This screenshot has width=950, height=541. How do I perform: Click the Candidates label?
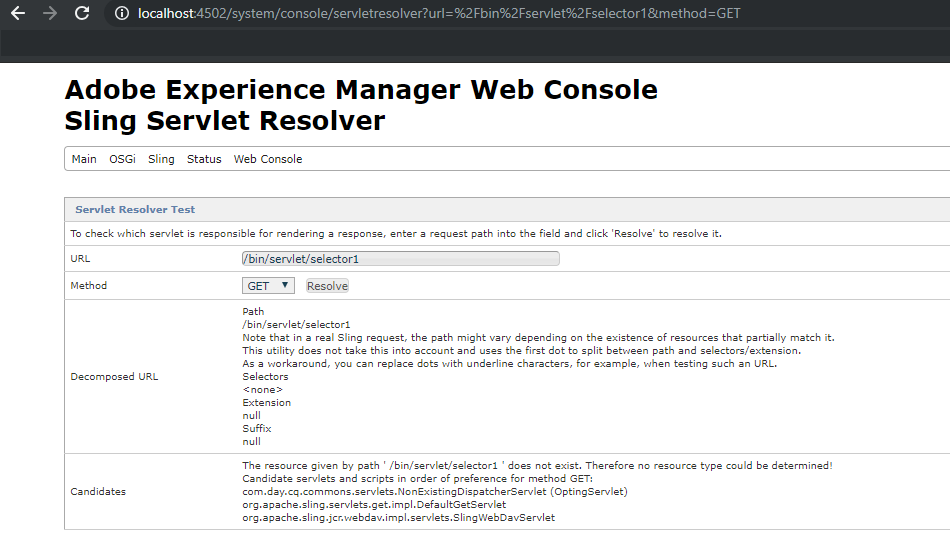click(98, 491)
